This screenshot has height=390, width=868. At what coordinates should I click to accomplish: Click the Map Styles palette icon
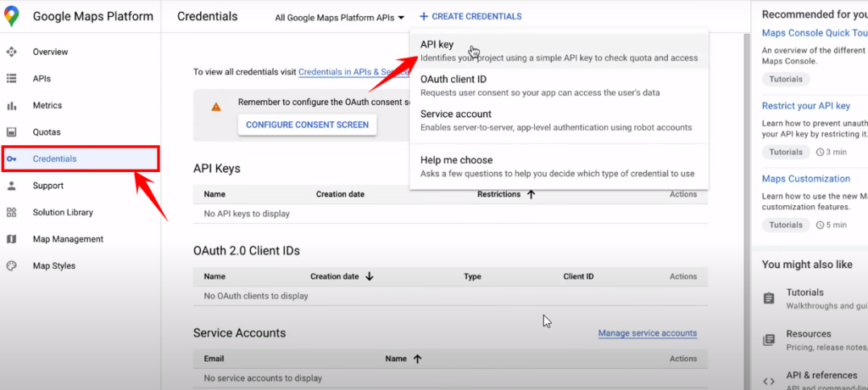pyautogui.click(x=11, y=266)
